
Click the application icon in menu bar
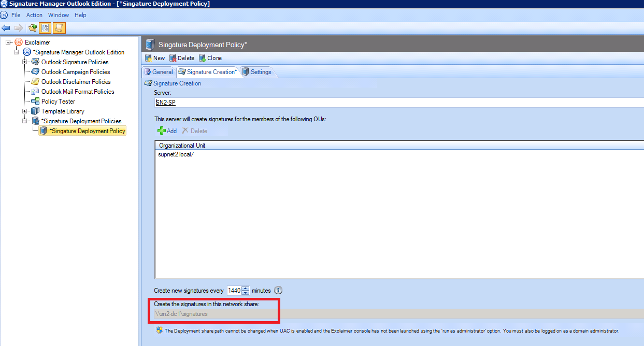click(4, 15)
